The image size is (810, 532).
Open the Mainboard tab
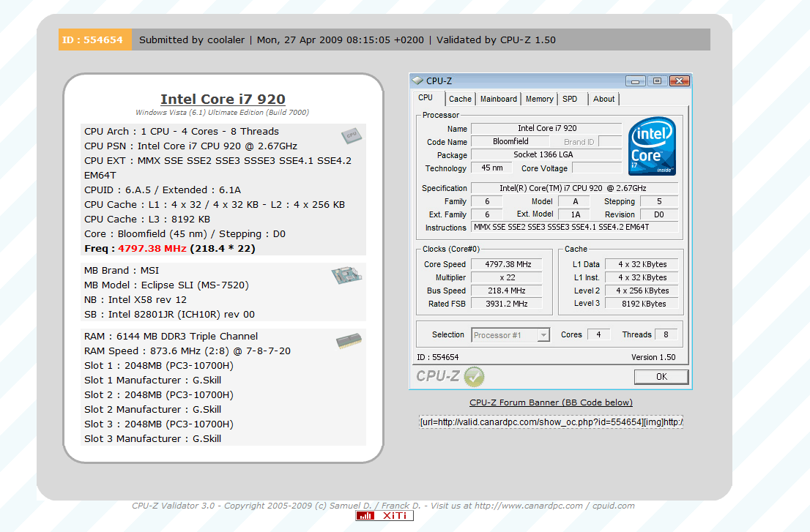(x=498, y=99)
